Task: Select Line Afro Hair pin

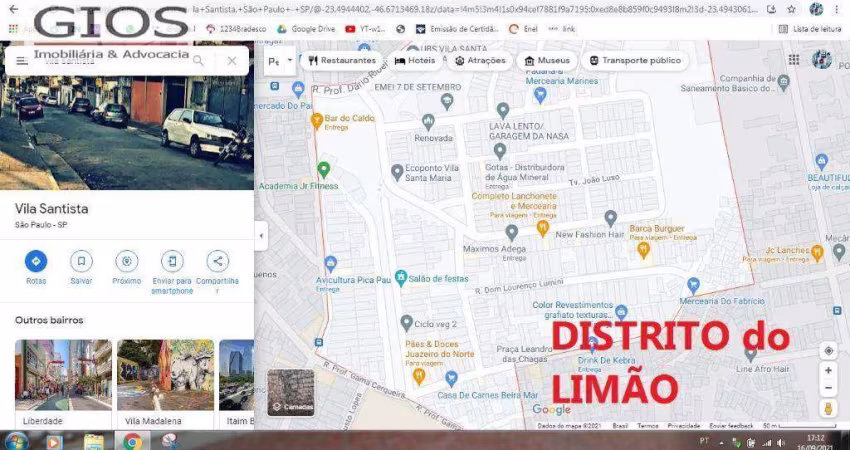Action: point(750,355)
